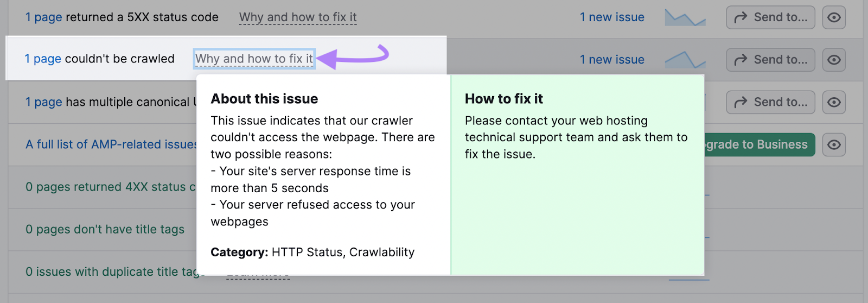
Task: Open Send to for 5XX status issue
Action: coord(770,17)
